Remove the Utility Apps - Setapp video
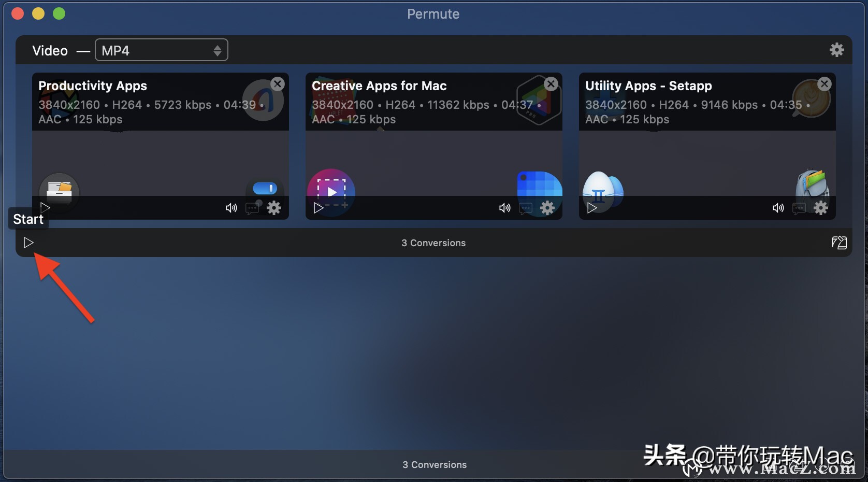The height and width of the screenshot is (482, 868). tap(825, 84)
